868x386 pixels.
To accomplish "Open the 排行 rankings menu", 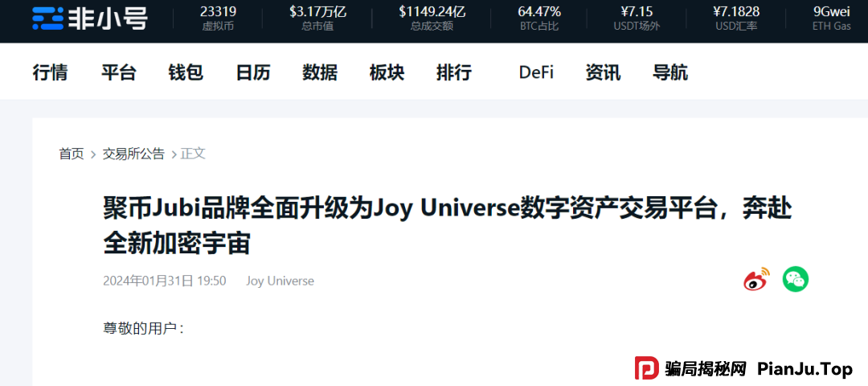I will [x=453, y=72].
